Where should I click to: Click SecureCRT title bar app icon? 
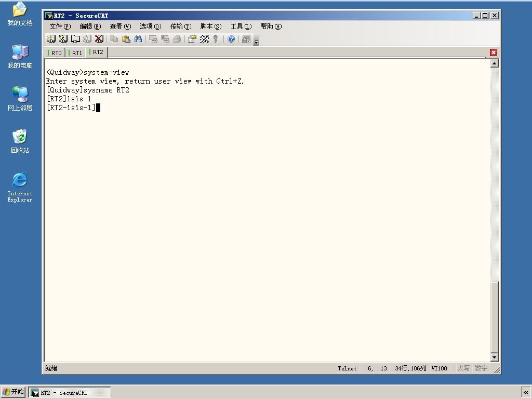pyautogui.click(x=49, y=16)
